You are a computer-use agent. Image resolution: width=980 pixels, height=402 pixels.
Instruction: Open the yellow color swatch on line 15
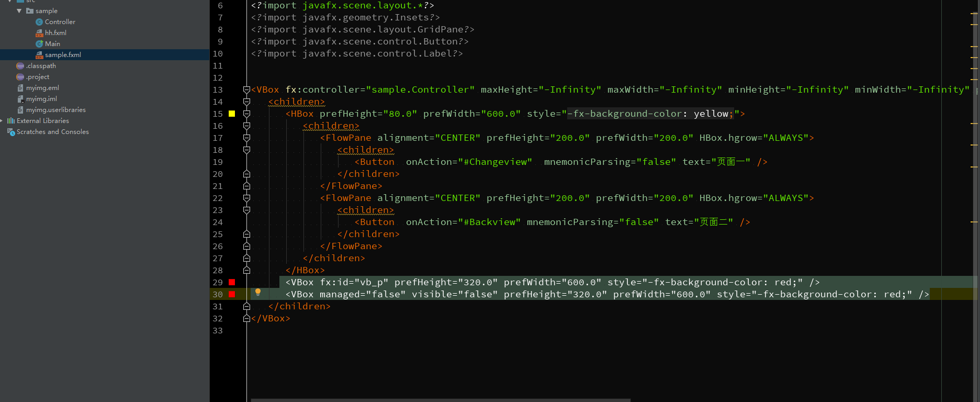coord(232,114)
